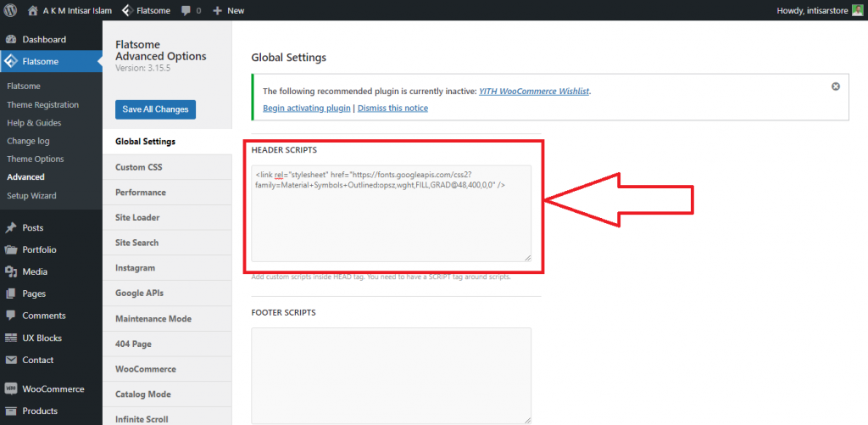The height and width of the screenshot is (425, 868).
Task: Switch to the Performance tab
Action: [167, 193]
